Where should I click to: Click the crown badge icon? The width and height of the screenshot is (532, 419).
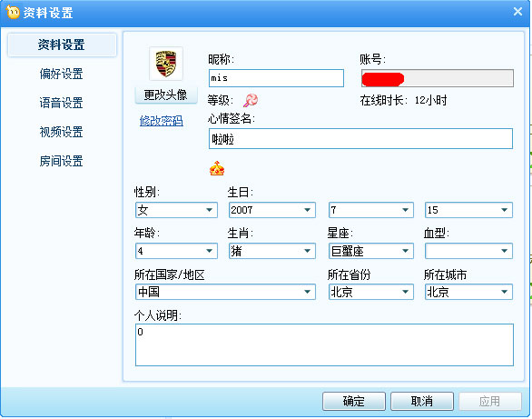(x=217, y=168)
